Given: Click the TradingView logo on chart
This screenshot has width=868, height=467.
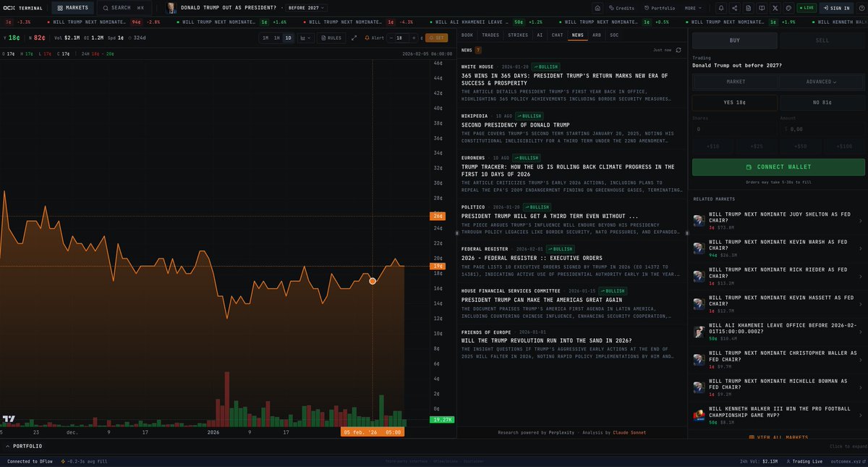Looking at the screenshot, I should [9, 418].
